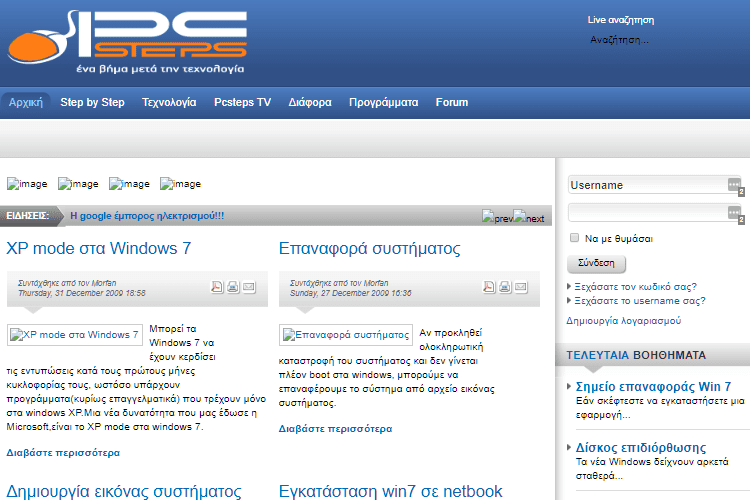The height and width of the screenshot is (500, 750).
Task: Open Δημιουργία εικόνας συστήματος article title
Action: [x=124, y=491]
